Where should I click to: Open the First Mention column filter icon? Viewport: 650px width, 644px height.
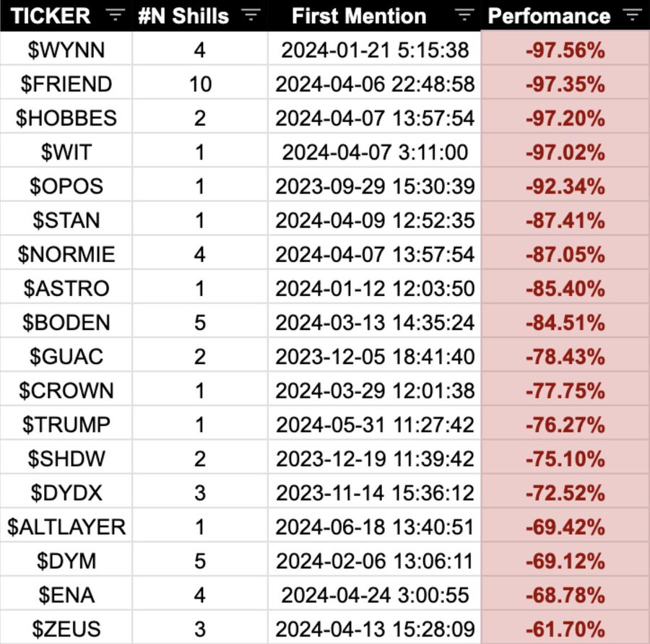point(464,15)
